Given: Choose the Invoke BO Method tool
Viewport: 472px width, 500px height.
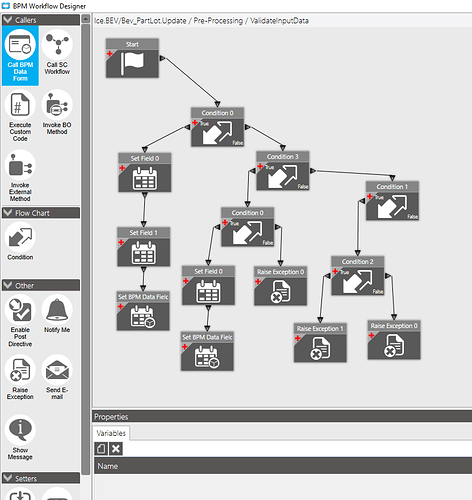Looking at the screenshot, I should click(57, 112).
